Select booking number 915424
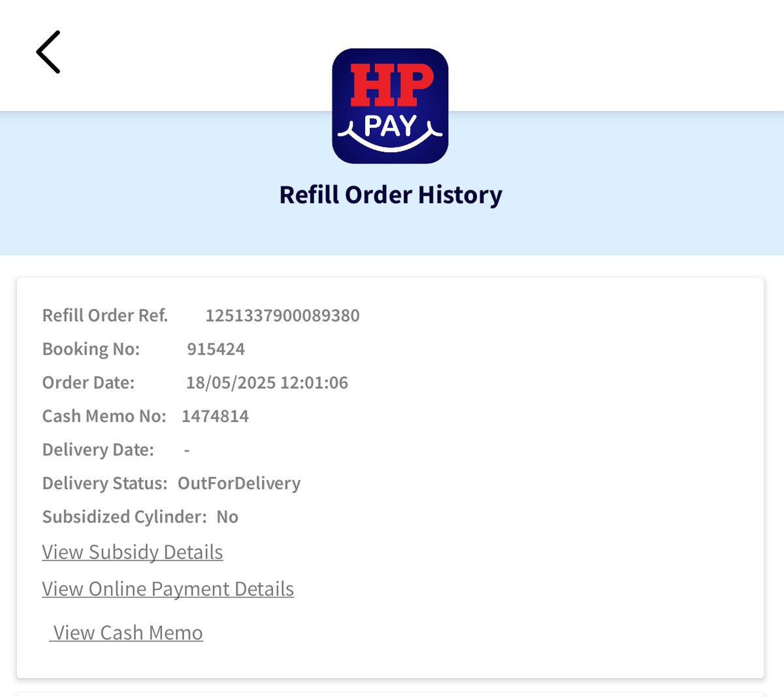This screenshot has height=697, width=784. tap(216, 349)
